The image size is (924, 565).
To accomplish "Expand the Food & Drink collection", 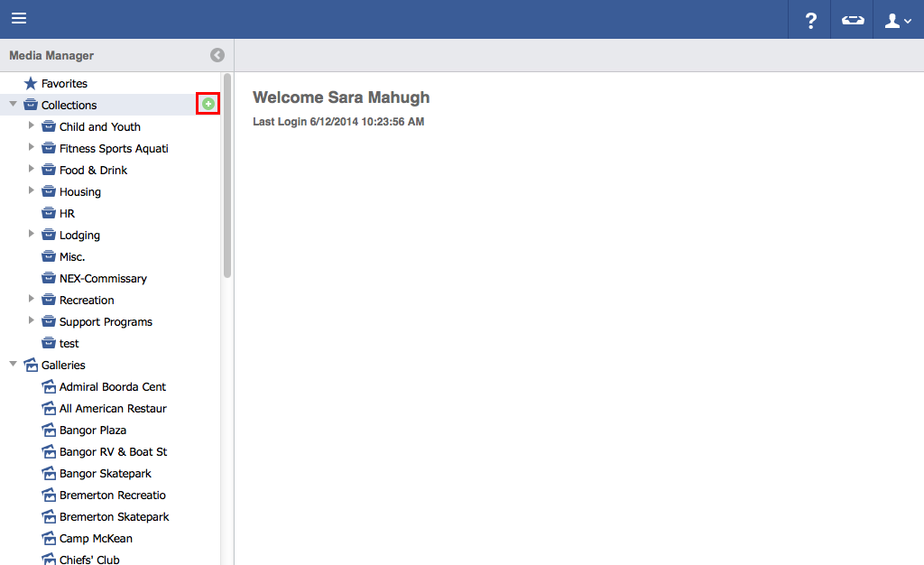I will coord(32,170).
